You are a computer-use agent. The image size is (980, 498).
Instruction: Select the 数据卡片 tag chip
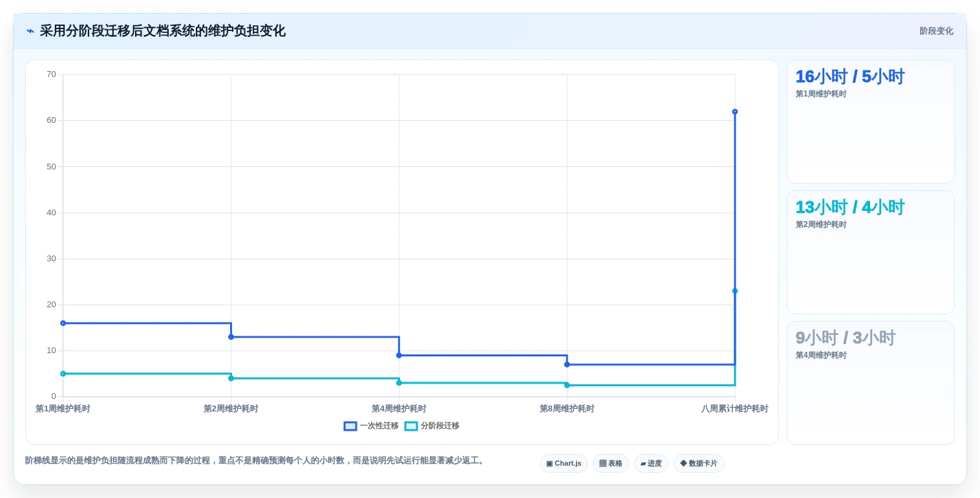coord(699,464)
